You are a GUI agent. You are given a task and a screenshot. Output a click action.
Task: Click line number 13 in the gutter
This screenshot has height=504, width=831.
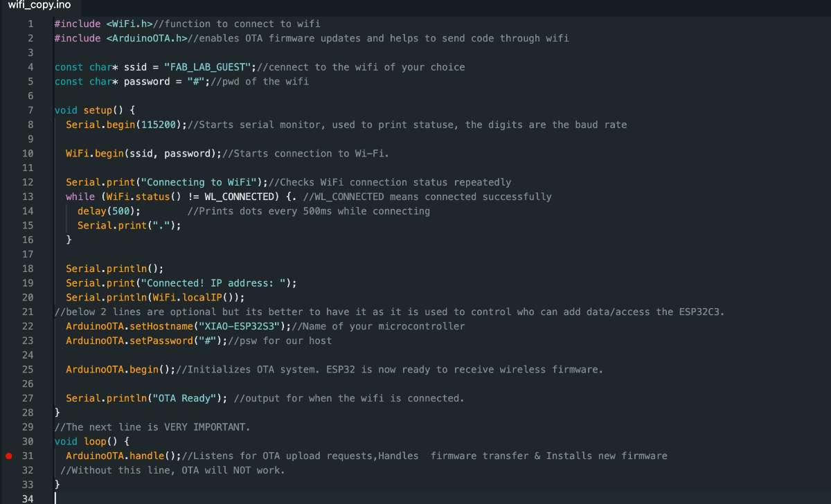28,197
